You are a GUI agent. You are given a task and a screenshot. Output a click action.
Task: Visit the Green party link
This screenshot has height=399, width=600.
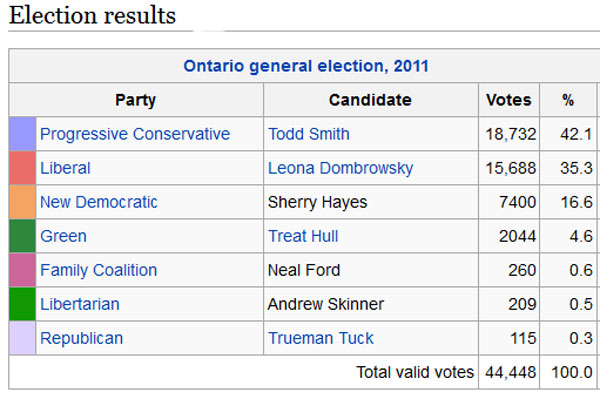[64, 236]
